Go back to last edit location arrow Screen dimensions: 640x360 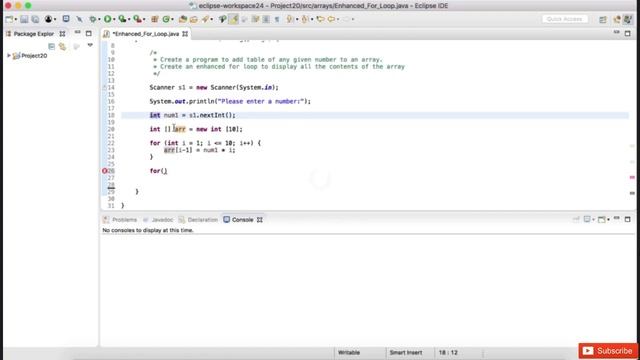coord(320,19)
